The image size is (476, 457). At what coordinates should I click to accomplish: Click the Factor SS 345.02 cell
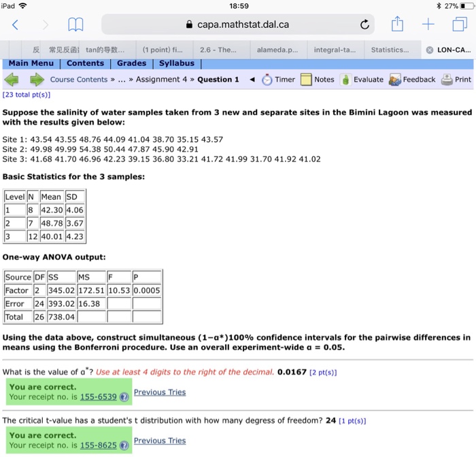coord(61,290)
